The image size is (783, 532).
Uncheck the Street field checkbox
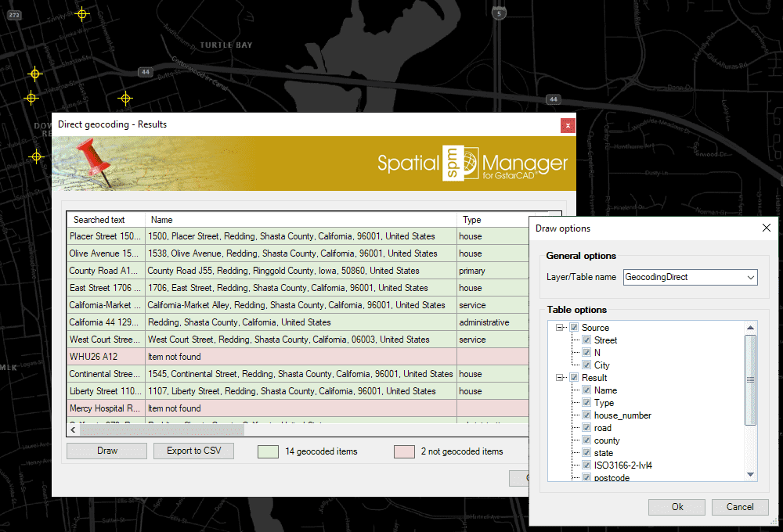pos(585,340)
